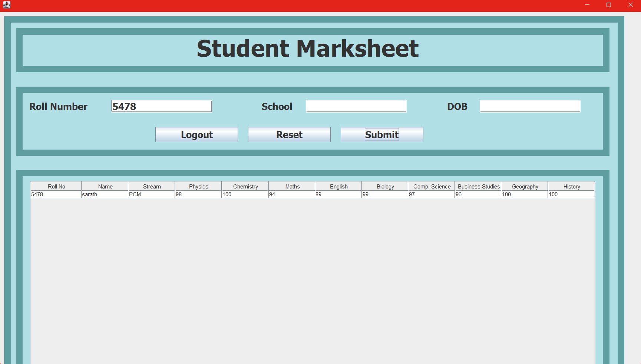Image resolution: width=641 pixels, height=364 pixels.
Task: Select the Chemistry mark cell 100
Action: [245, 194]
